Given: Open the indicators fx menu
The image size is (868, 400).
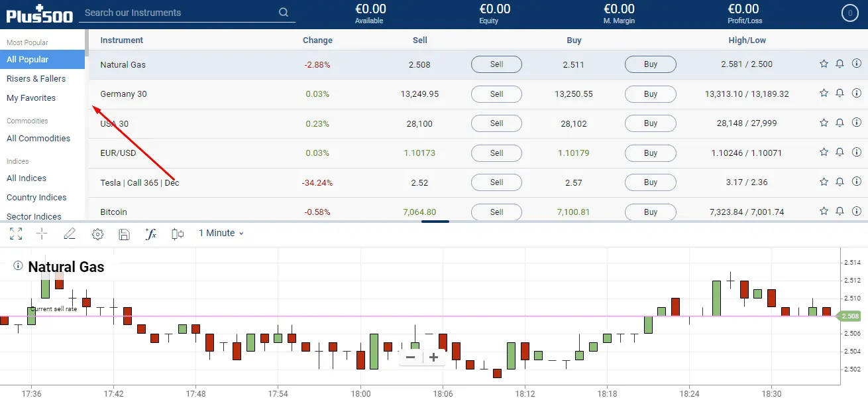Looking at the screenshot, I should (150, 233).
